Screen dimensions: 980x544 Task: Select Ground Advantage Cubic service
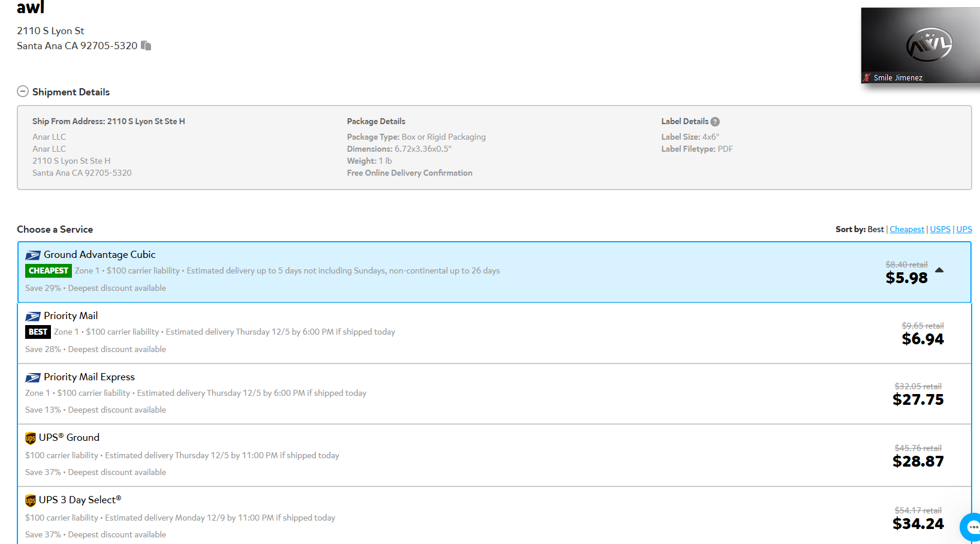pyautogui.click(x=494, y=272)
